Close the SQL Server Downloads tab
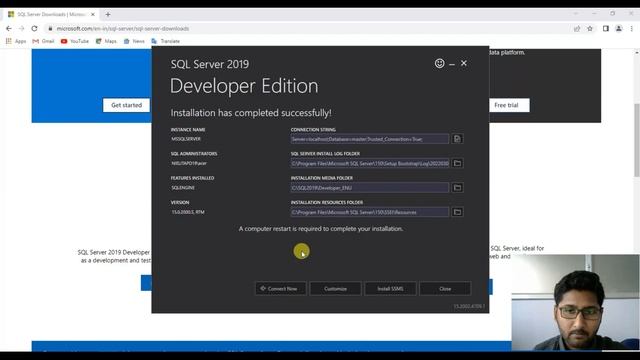This screenshot has height=360, width=640. (93, 14)
